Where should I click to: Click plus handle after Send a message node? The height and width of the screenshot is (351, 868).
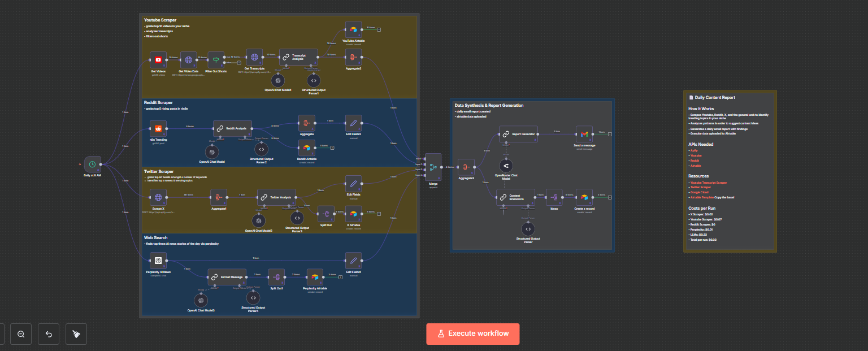[610, 134]
